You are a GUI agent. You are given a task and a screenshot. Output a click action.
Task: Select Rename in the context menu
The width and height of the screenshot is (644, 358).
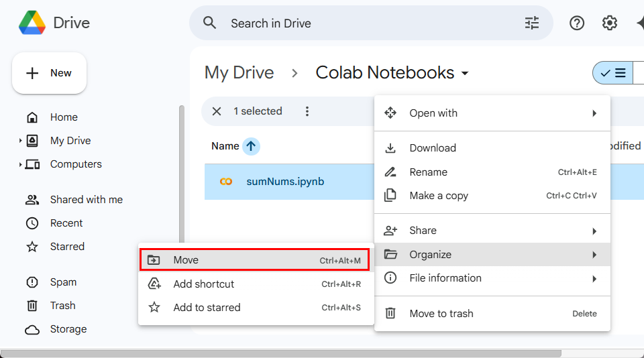pyautogui.click(x=492, y=172)
